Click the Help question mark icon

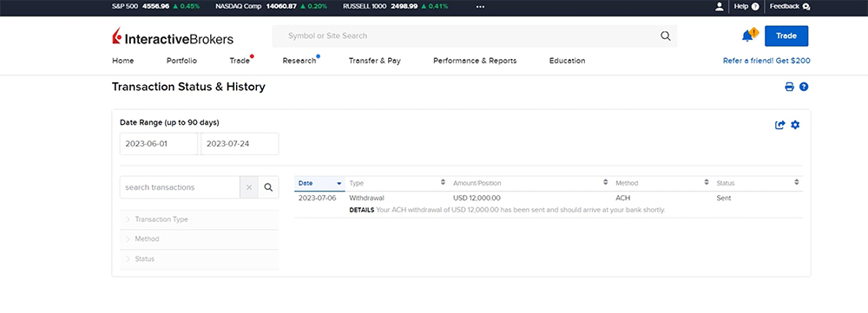755,7
